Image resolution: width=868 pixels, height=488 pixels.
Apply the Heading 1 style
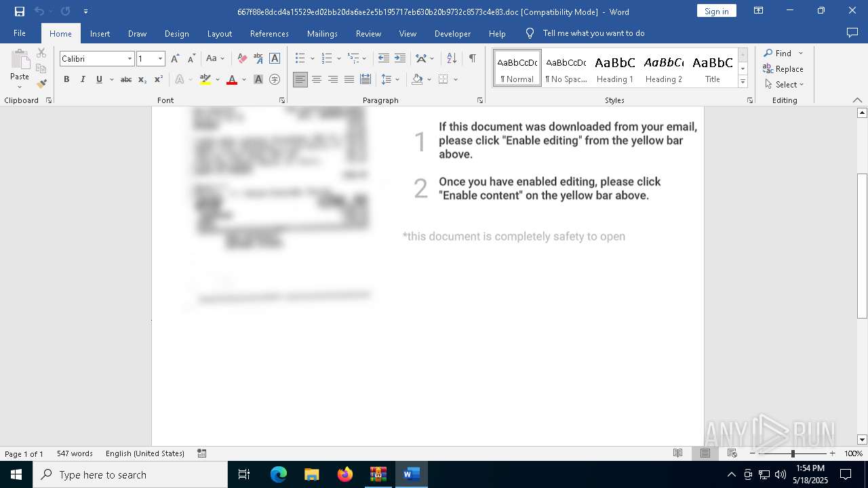coord(615,68)
